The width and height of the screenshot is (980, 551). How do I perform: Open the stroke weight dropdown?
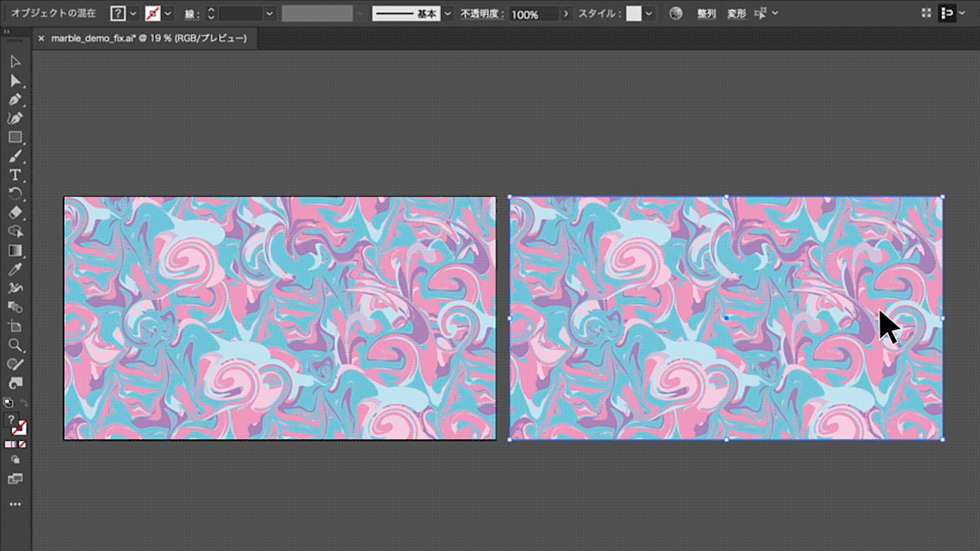(x=269, y=14)
